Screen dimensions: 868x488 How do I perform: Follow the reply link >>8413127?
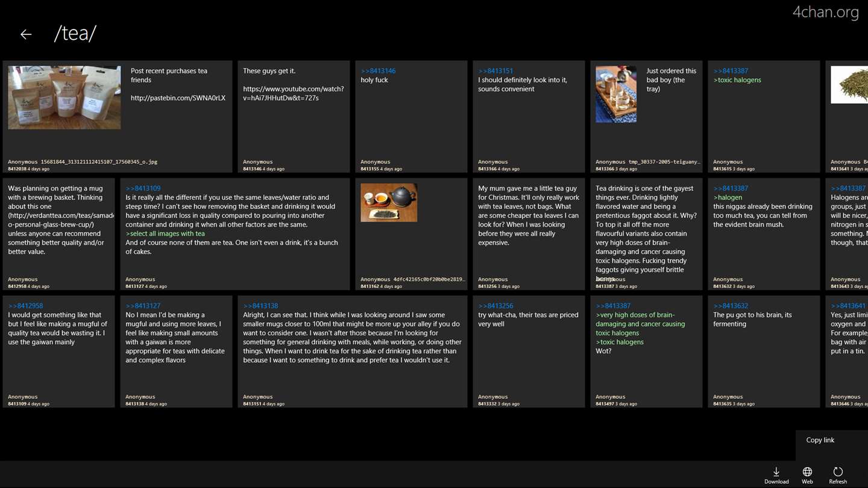(143, 306)
